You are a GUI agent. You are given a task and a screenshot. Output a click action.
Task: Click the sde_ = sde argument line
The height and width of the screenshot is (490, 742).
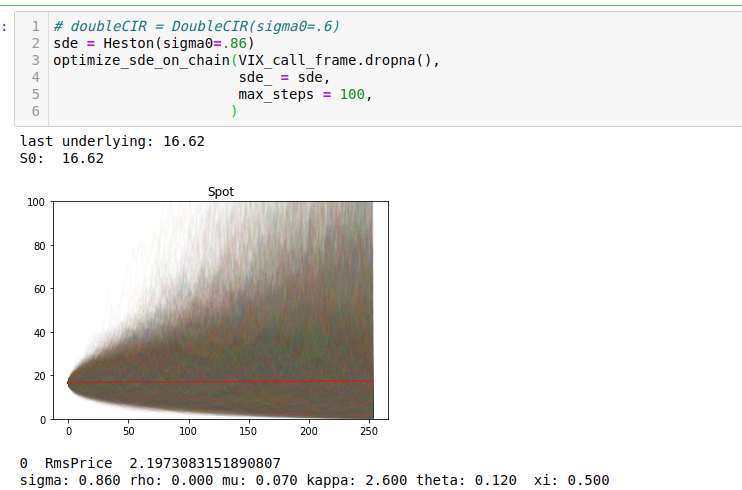[284, 77]
